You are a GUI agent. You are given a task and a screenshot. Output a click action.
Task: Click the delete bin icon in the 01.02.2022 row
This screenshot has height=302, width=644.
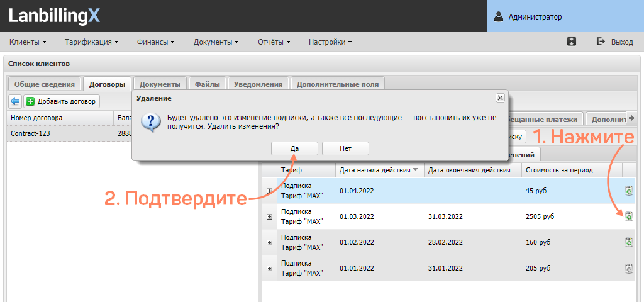click(629, 242)
